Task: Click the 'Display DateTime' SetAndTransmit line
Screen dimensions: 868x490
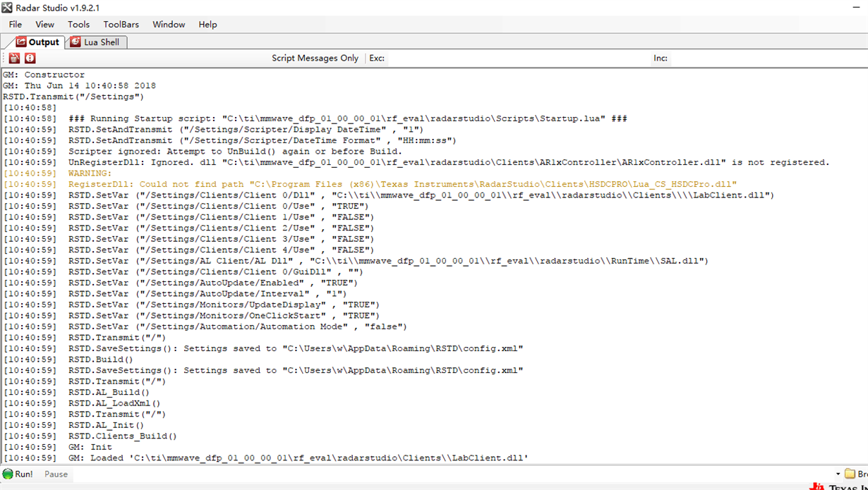Action: point(213,130)
